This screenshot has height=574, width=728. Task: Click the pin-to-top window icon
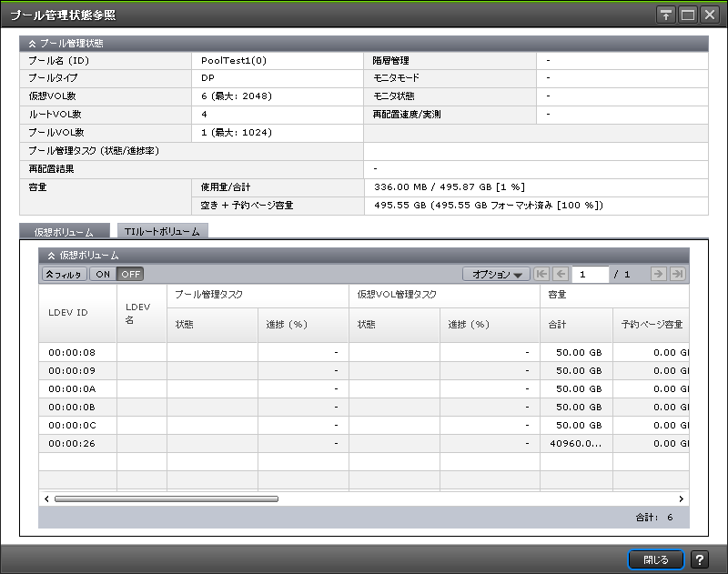pos(666,15)
